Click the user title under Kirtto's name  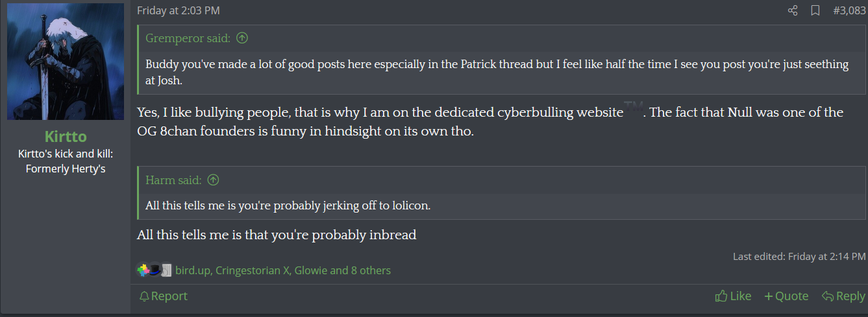tap(66, 161)
